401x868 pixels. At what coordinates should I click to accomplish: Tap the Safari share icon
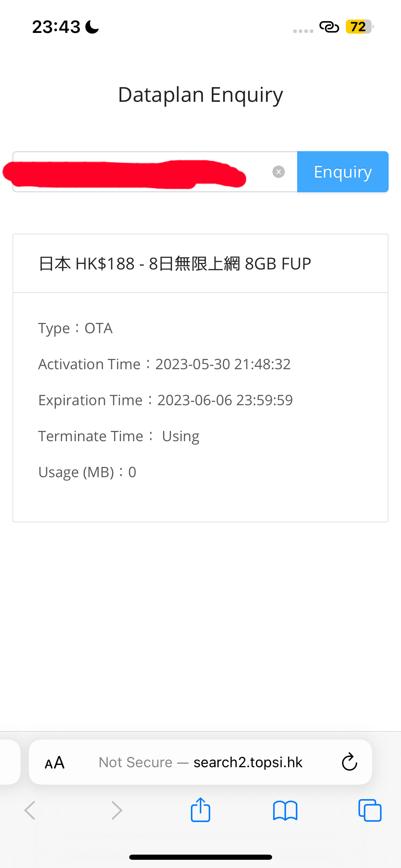tap(200, 810)
